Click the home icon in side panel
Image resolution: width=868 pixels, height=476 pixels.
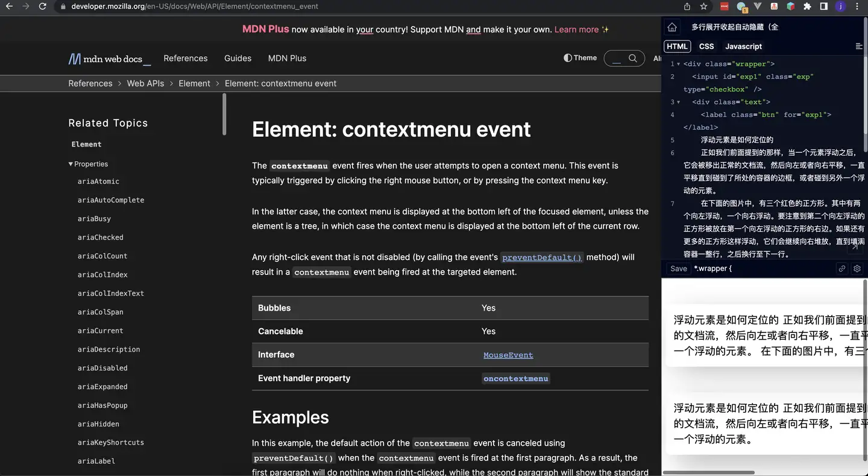(672, 27)
